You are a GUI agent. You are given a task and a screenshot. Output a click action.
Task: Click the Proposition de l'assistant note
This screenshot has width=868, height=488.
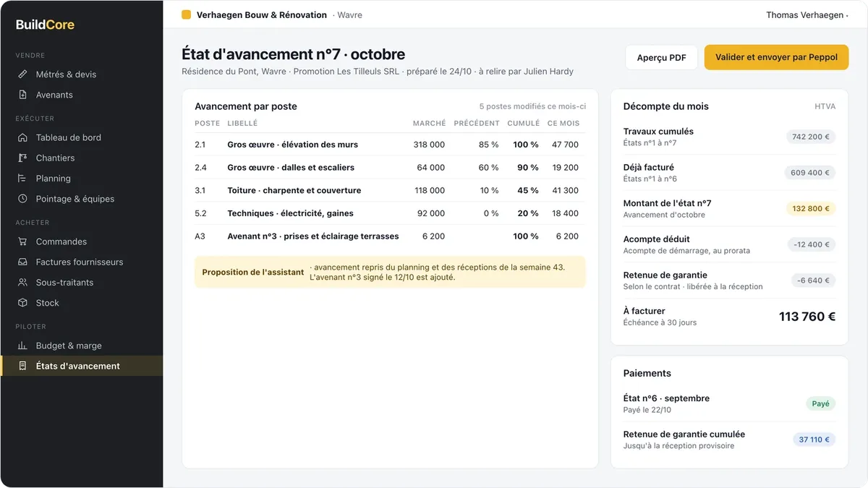pyautogui.click(x=390, y=272)
